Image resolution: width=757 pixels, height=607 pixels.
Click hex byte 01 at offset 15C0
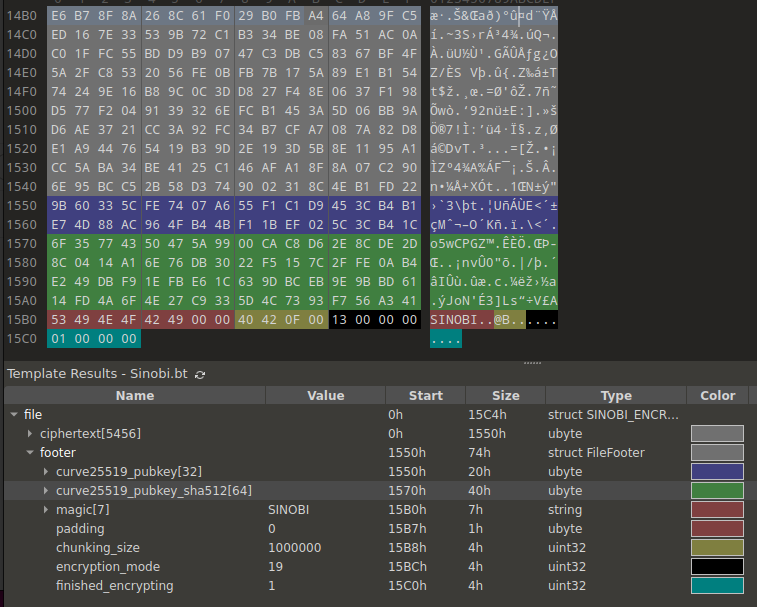[x=58, y=339]
